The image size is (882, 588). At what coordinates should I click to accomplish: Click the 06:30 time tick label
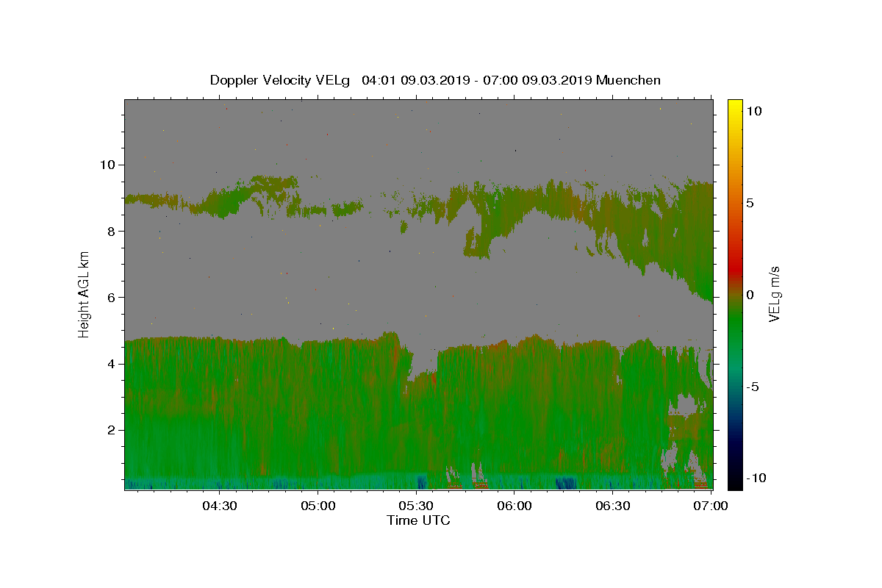pyautogui.click(x=613, y=506)
